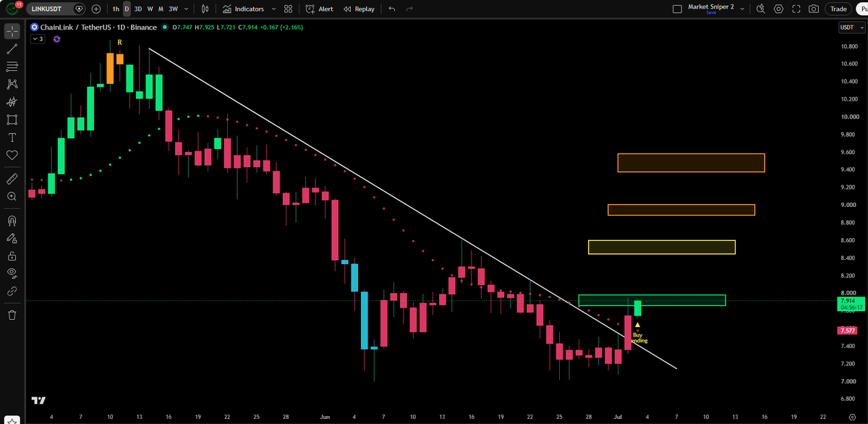Click the purple refresh indicator icon in legend
Screen dimensions: 868x424
pos(56,39)
